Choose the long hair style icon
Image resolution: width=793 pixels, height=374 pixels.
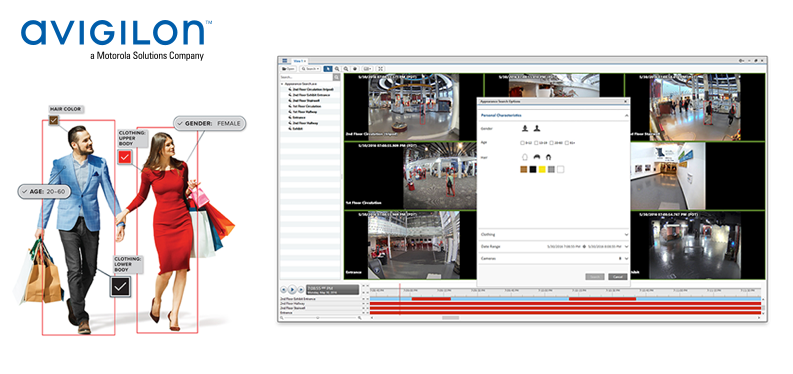(x=548, y=157)
